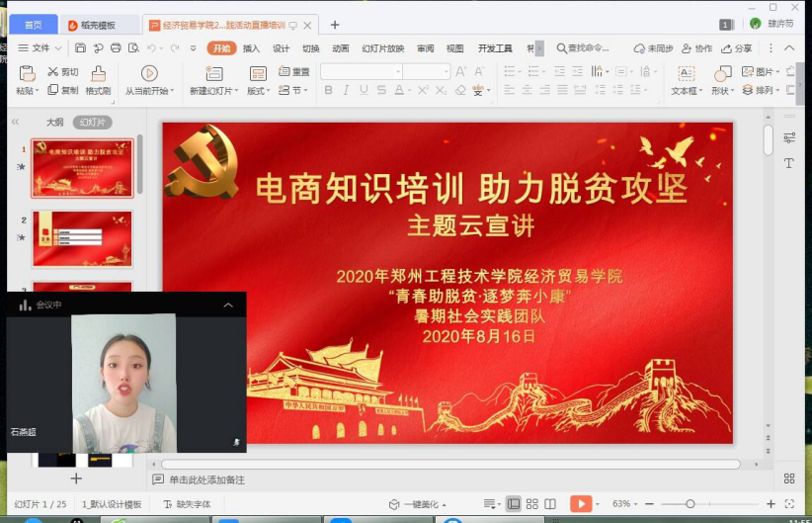This screenshot has width=812, height=523.
Task: Switch to Reading view in status bar
Action: click(550, 504)
